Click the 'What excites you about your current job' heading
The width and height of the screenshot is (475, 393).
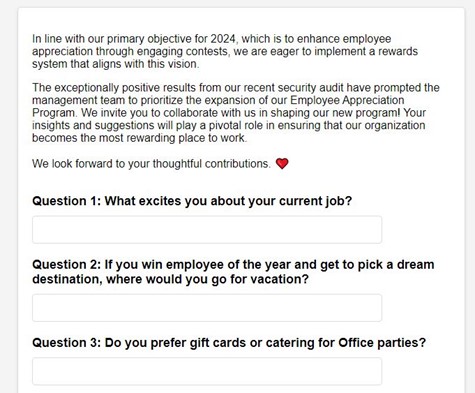tap(192, 201)
